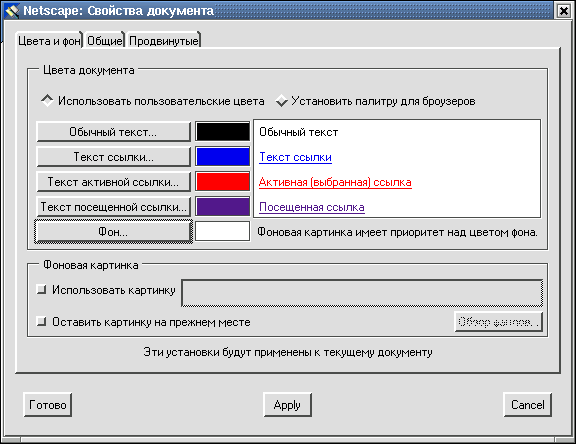Toggle Оставить картинку на прежнем месте checkbox

click(x=42, y=322)
